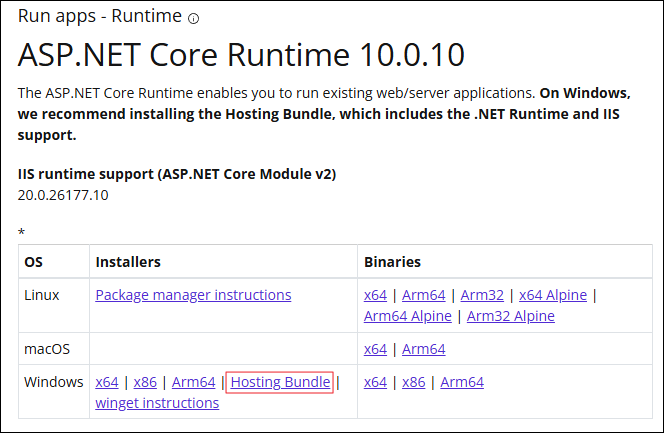Download Linux x64 binary
The height and width of the screenshot is (433, 664).
click(x=375, y=295)
